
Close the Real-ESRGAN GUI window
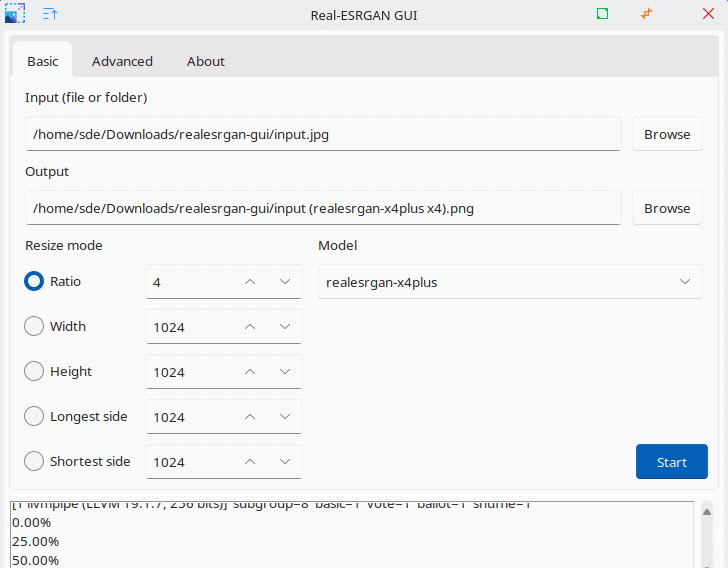pos(708,13)
